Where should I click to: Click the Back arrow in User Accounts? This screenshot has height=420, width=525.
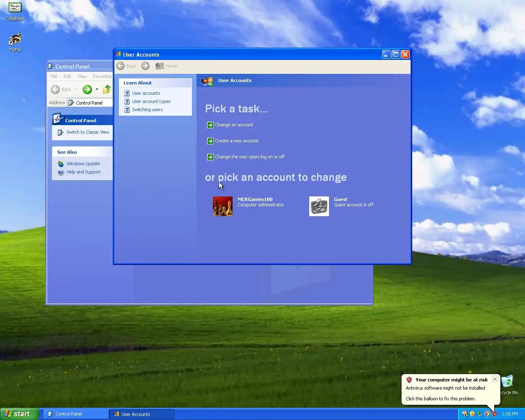click(x=120, y=66)
